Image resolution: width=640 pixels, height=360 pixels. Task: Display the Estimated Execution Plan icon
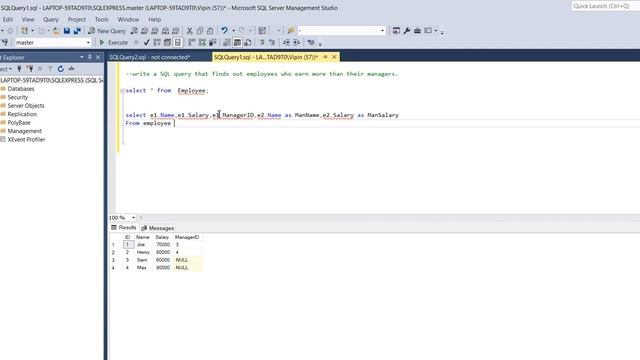pos(157,42)
